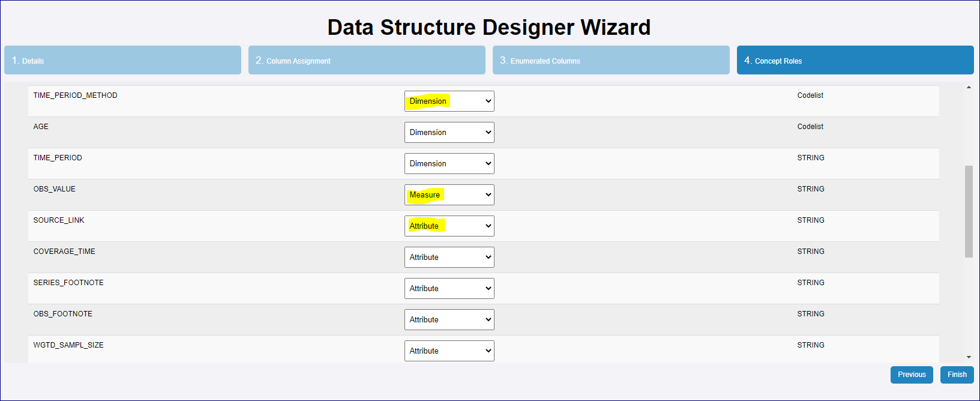
Task: Open the TIME_PERIOD role dropdown
Action: [449, 164]
